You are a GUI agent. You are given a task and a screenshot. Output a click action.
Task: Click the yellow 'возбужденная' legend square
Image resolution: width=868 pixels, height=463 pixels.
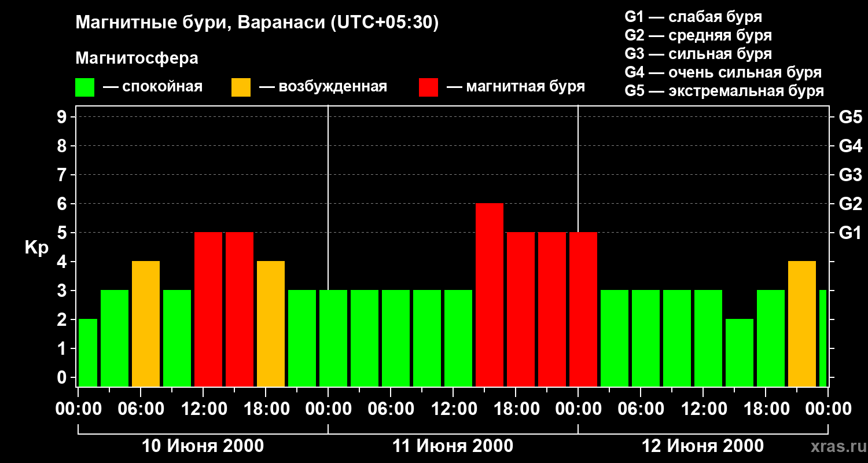[241, 87]
